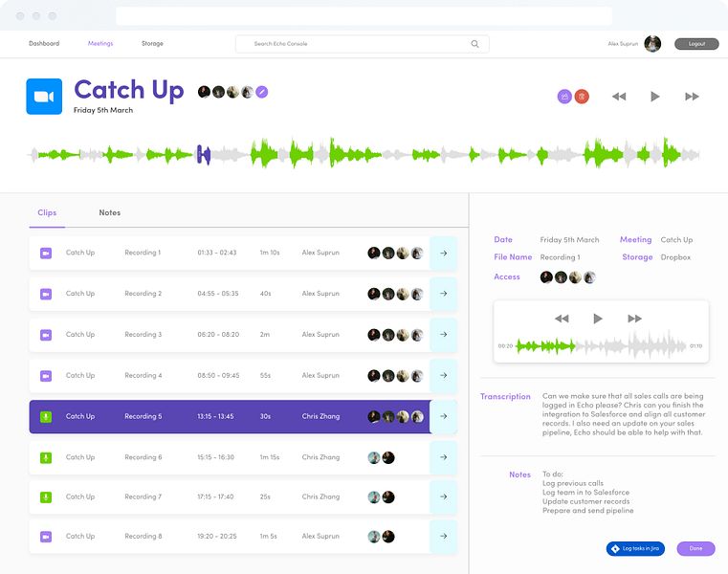Image resolution: width=728 pixels, height=574 pixels.
Task: Click the blue Zoom camera meeting icon
Action: pos(44,96)
